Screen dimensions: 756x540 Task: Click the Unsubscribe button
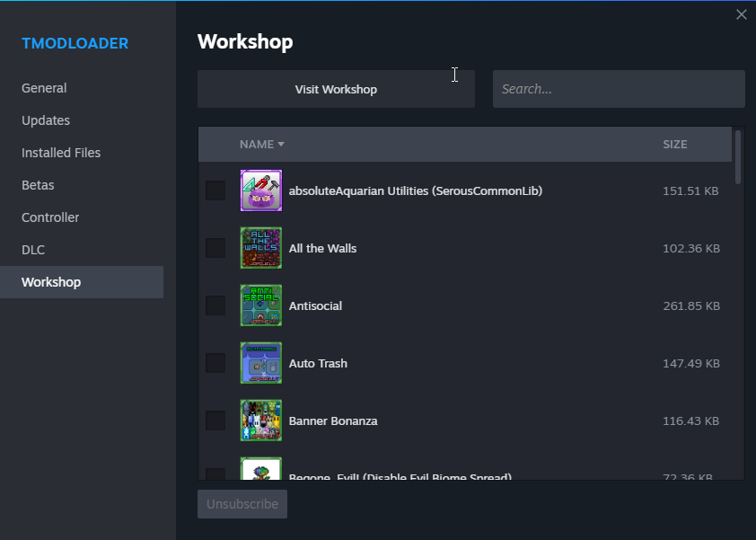242,504
